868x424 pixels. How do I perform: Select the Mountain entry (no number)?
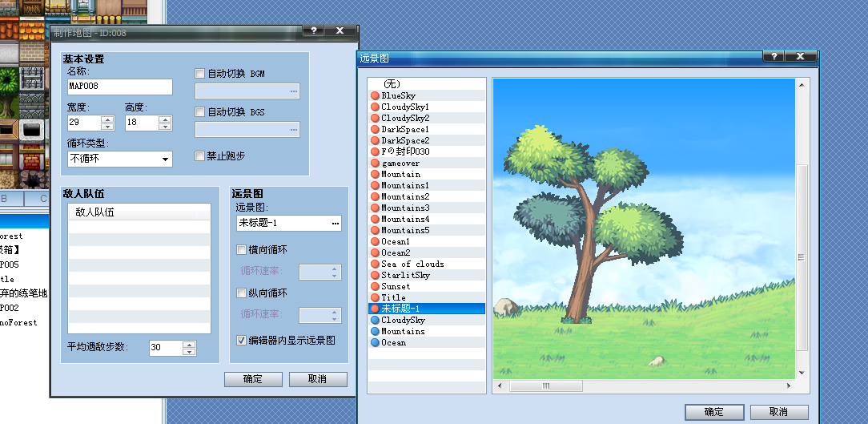[x=426, y=174]
